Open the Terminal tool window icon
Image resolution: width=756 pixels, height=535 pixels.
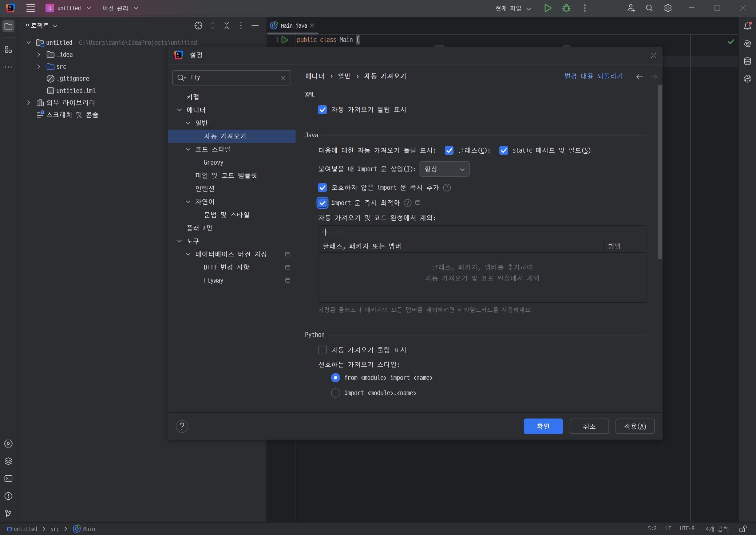(8, 479)
